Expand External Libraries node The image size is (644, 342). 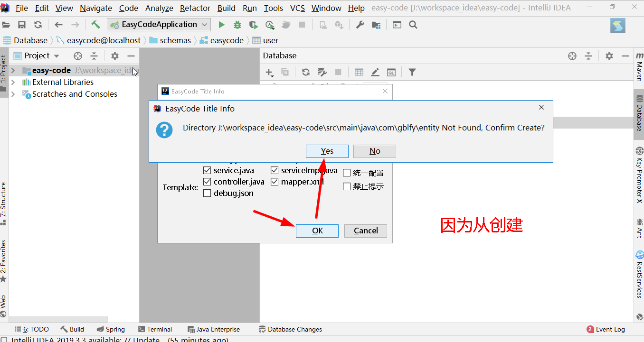[x=13, y=82]
